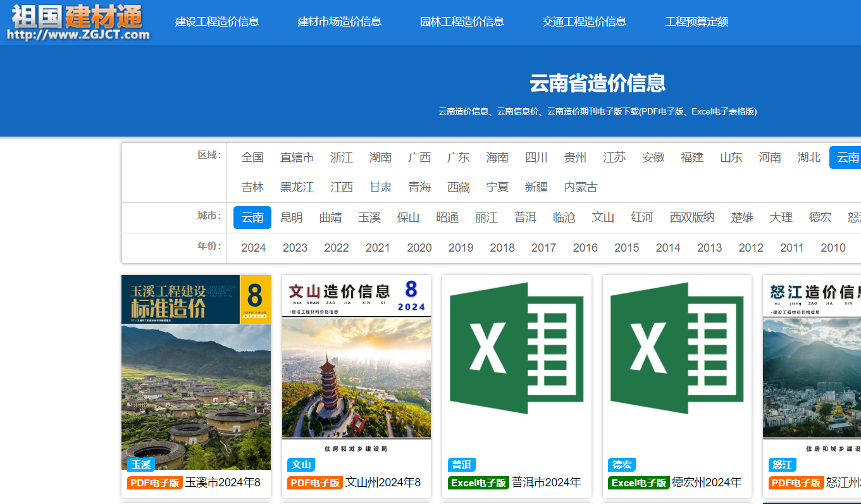Select region 海南
This screenshot has height=504, width=861.
coord(497,157)
